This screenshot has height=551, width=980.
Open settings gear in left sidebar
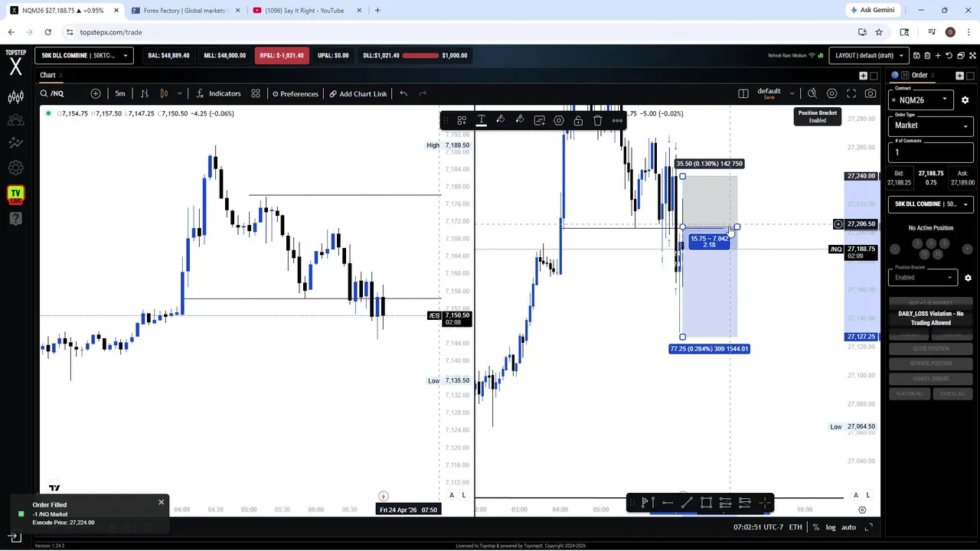tap(15, 168)
